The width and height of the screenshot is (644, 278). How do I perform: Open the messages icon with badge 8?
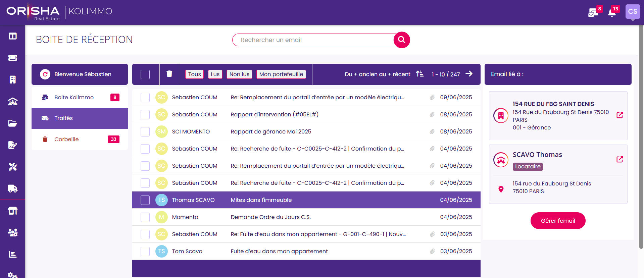point(593,13)
